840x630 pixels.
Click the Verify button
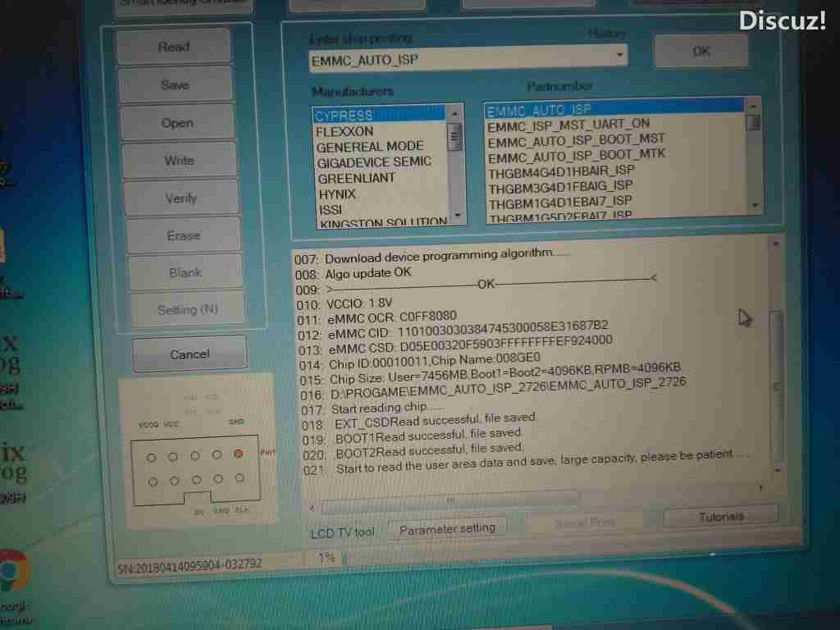tap(180, 198)
